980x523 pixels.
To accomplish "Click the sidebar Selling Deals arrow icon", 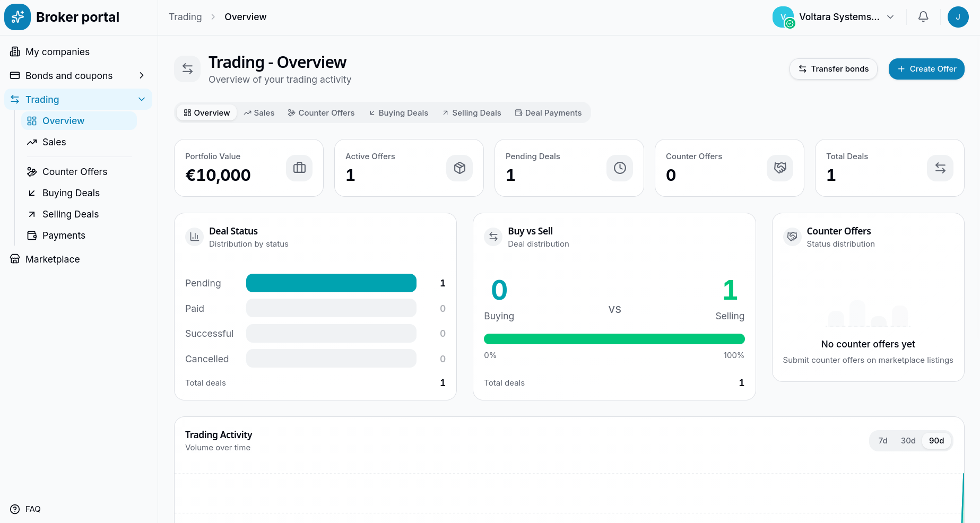I will click(x=32, y=214).
